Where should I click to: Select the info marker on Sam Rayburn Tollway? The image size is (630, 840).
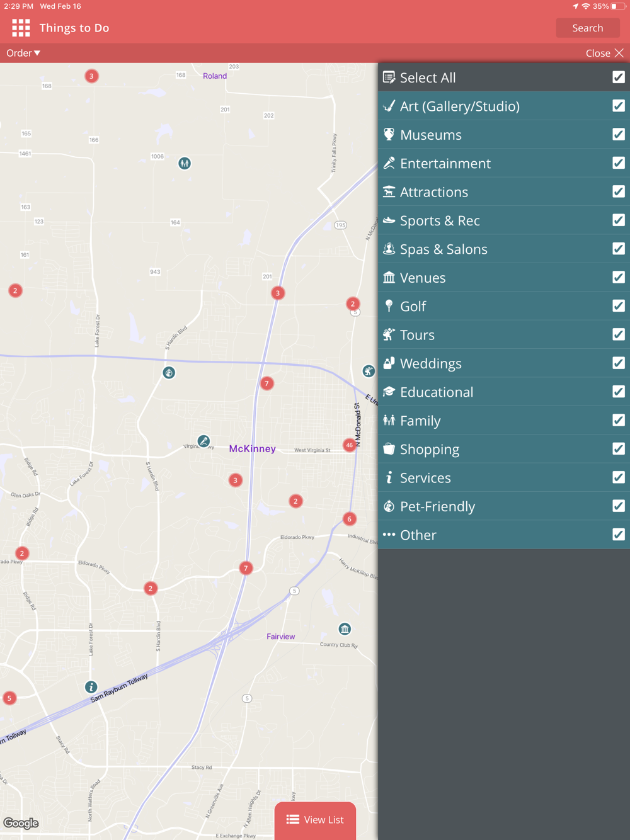point(91,687)
